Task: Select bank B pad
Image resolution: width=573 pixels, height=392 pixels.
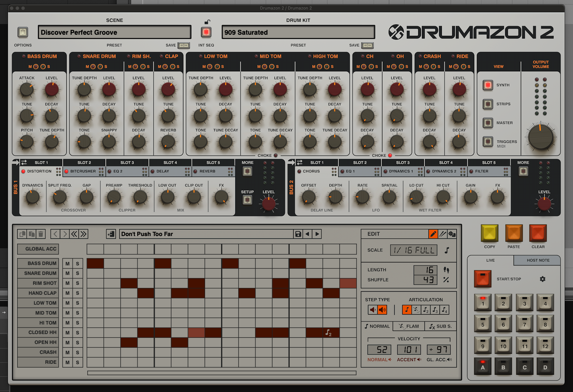Action: pos(503,366)
